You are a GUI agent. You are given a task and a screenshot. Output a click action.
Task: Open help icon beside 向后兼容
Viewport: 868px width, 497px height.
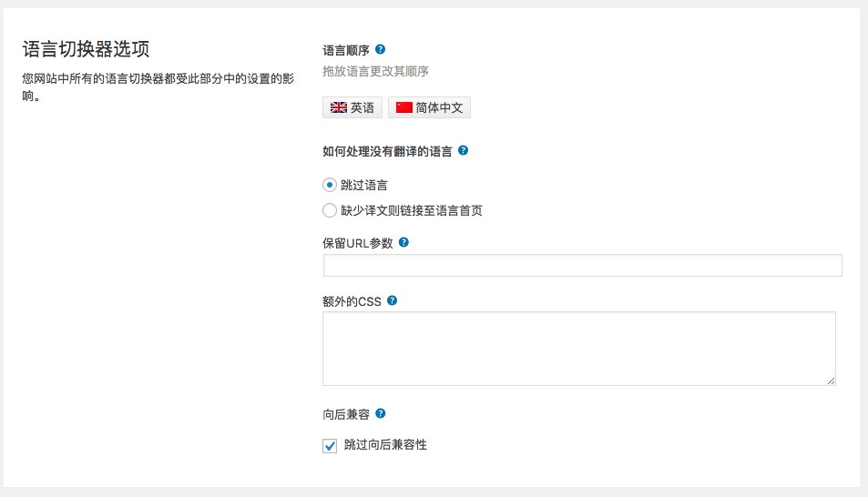click(x=381, y=413)
